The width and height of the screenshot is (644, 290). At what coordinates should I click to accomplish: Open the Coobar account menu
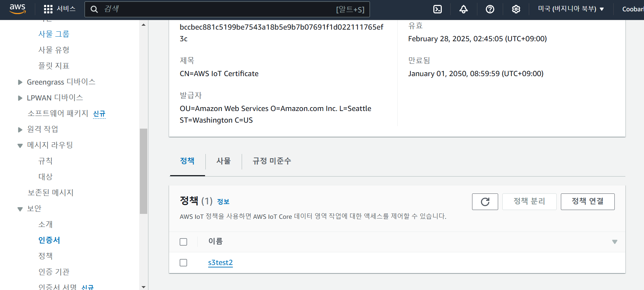click(633, 9)
